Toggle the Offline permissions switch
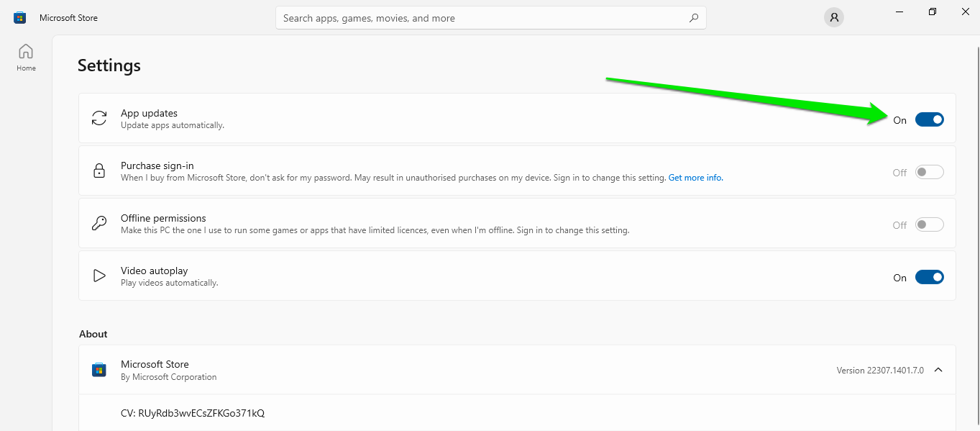Image resolution: width=980 pixels, height=431 pixels. point(929,225)
